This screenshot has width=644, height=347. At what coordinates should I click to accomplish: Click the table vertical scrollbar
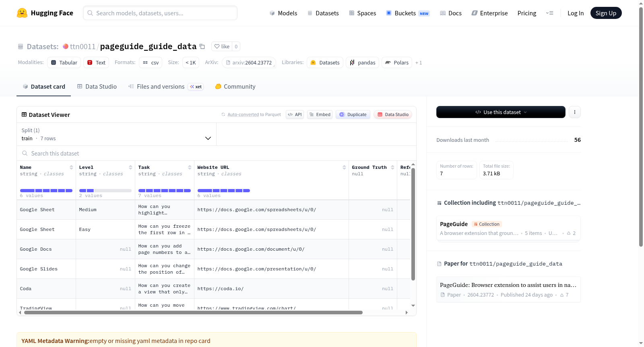413,224
